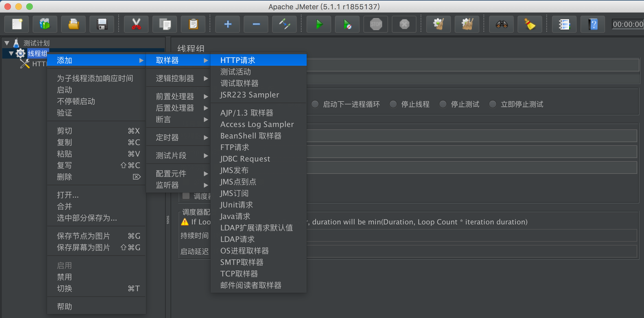
Task: Click the HTTP sampler pipette icon in tree
Action: click(25, 64)
